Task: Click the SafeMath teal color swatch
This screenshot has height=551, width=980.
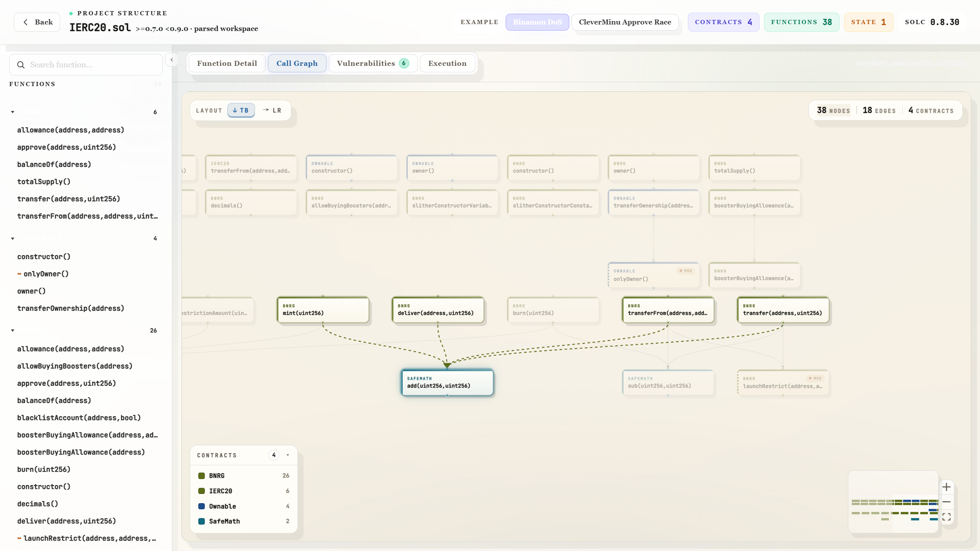Action: (x=201, y=521)
